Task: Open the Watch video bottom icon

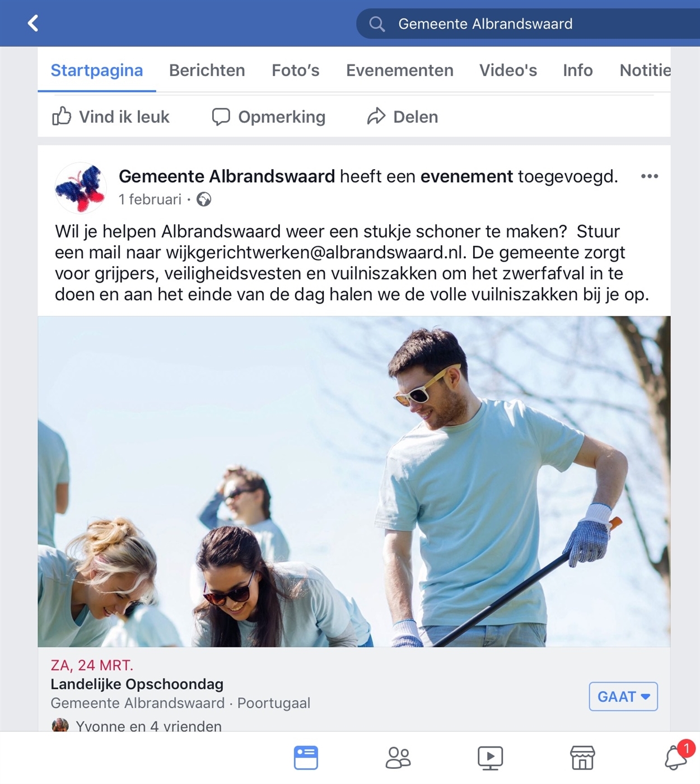Action: click(x=490, y=758)
